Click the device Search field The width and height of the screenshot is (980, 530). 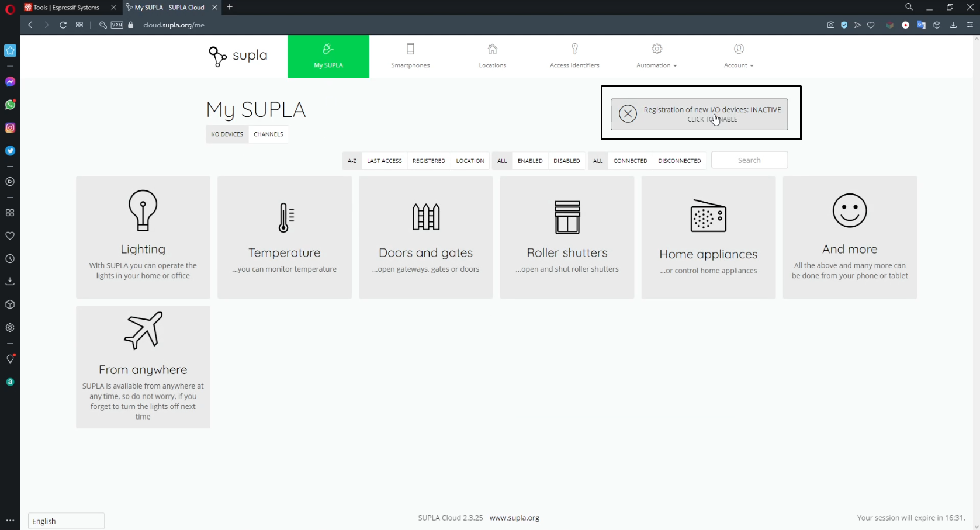click(749, 160)
